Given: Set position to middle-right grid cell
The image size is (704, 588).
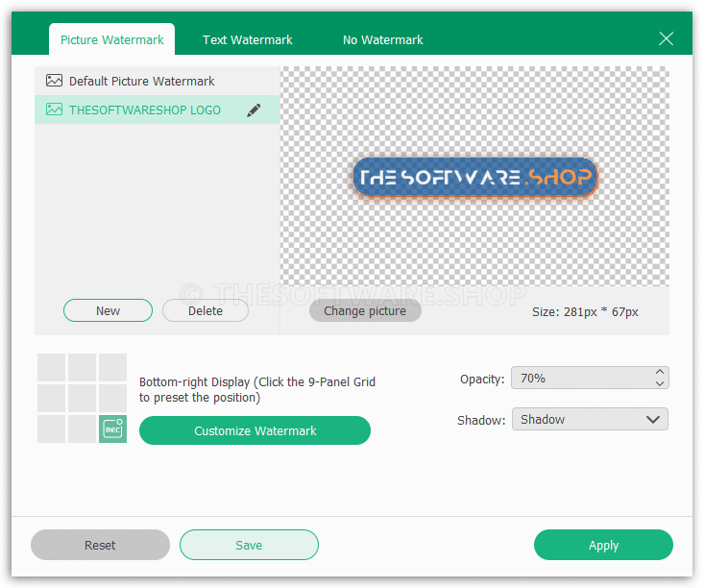Looking at the screenshot, I should pos(112,398).
